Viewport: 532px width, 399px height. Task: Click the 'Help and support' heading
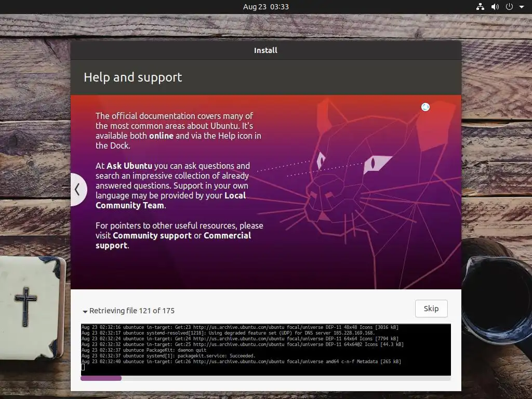click(132, 77)
